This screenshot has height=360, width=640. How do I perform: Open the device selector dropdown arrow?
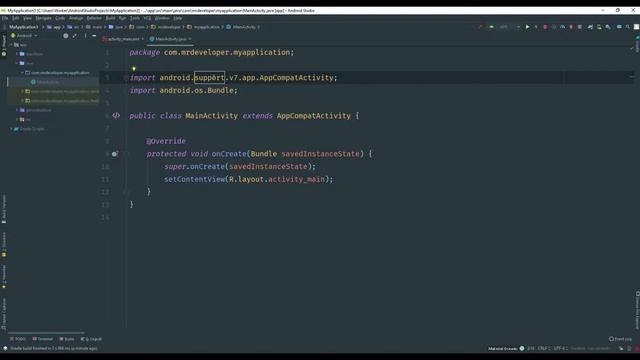[518, 27]
